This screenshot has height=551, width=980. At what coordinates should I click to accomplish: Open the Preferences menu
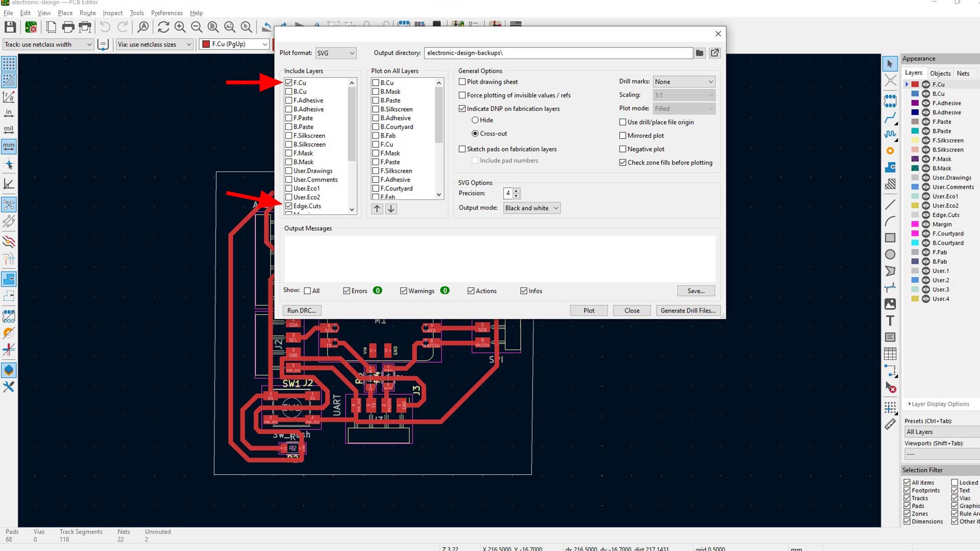point(166,13)
